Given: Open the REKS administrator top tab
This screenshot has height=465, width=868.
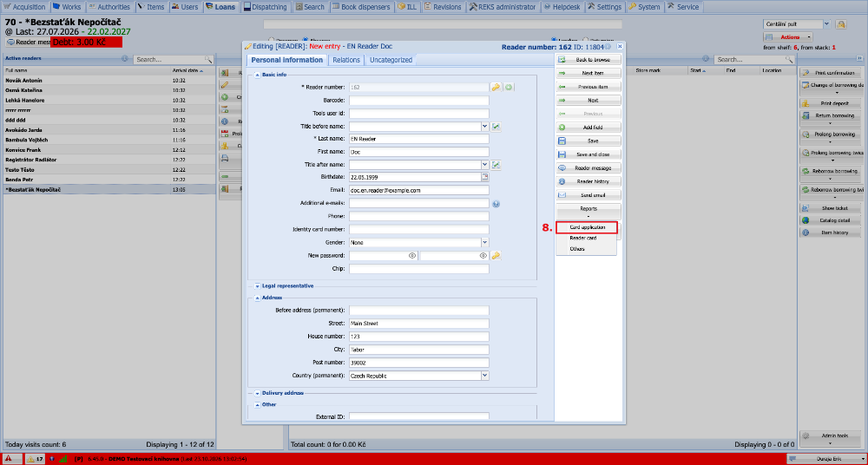Looking at the screenshot, I should pos(502,7).
